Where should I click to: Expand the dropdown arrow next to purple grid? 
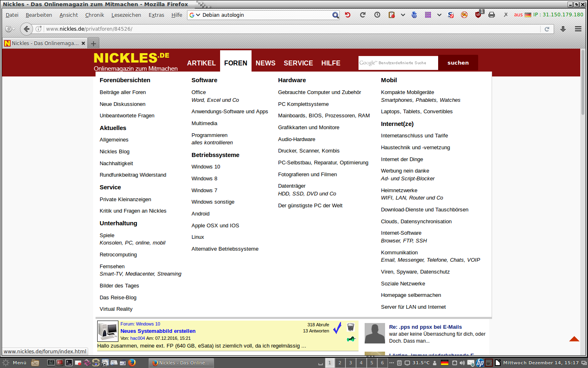(439, 15)
